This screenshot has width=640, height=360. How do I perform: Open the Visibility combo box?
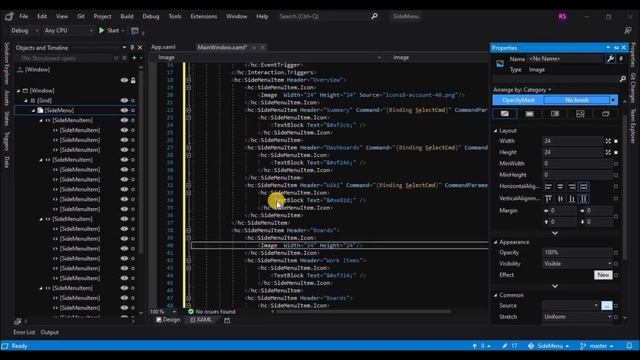[x=578, y=264]
